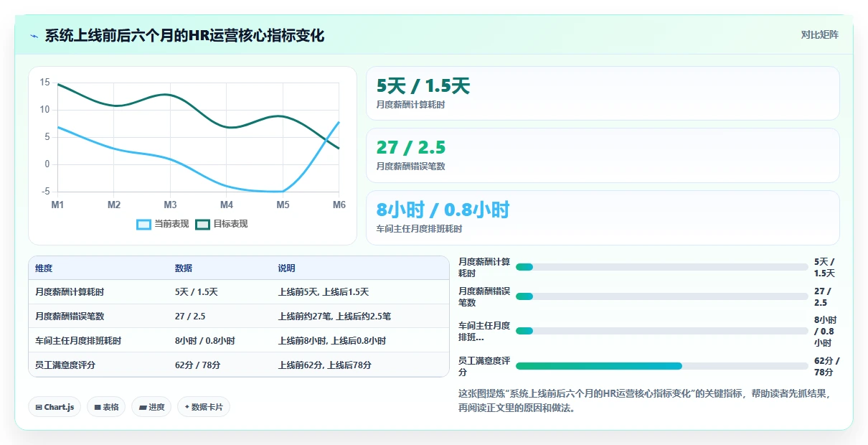Click the 员工满意度评分 progress bar fill
The height and width of the screenshot is (445, 868).
[599, 366]
